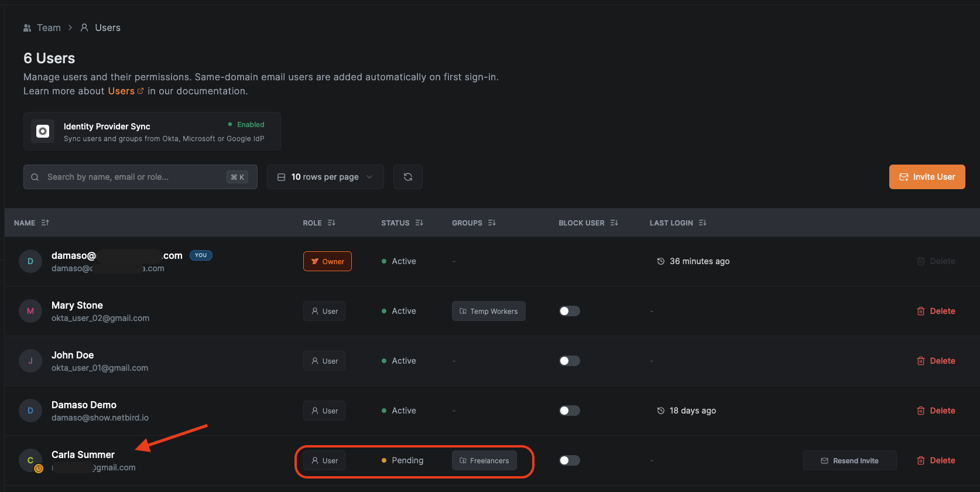Click envelope icon on Resend Invite button
Image resolution: width=980 pixels, height=492 pixels.
(824, 461)
